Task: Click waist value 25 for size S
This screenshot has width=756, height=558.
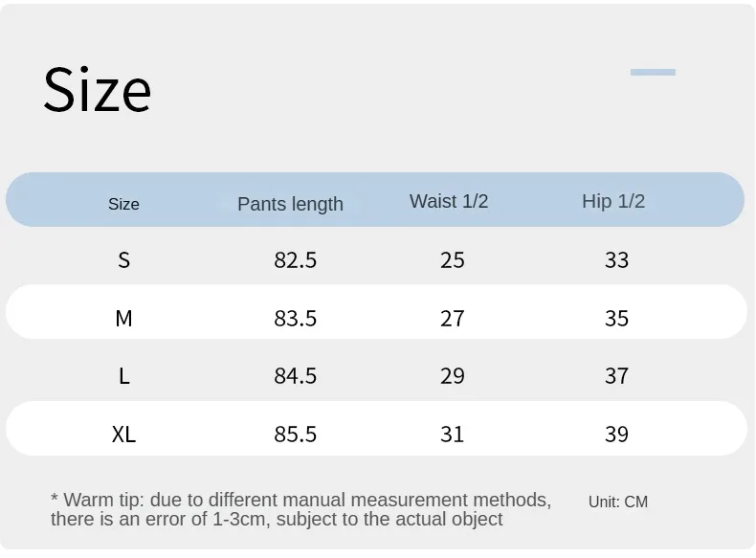Action: pos(453,260)
